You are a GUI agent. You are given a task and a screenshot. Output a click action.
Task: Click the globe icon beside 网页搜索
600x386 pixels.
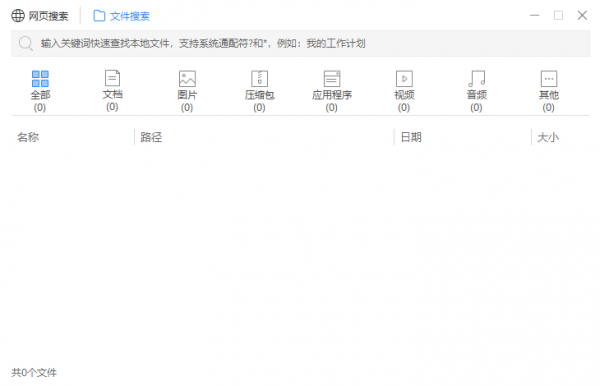(18, 16)
